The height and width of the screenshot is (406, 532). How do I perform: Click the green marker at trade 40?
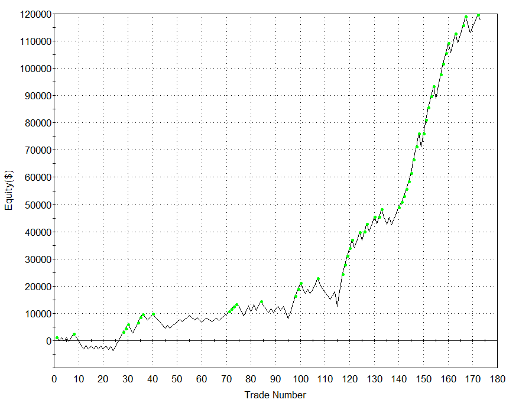pos(153,314)
